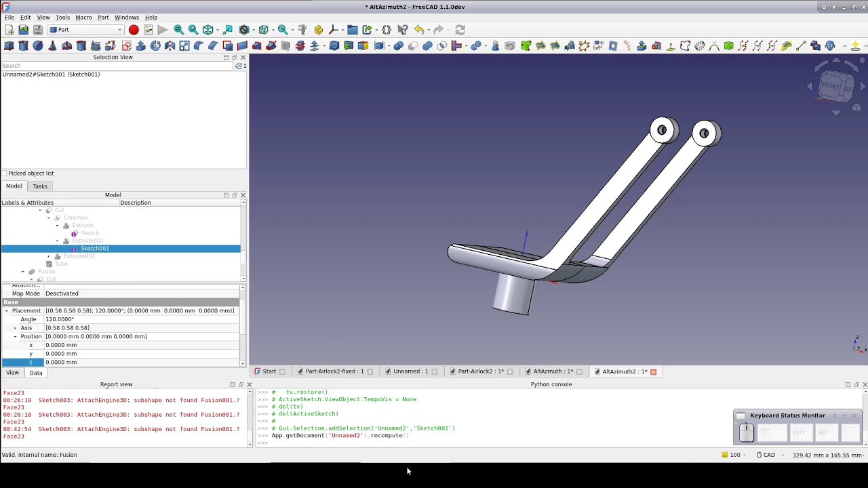
Task: Switch to the View property tab
Action: (x=12, y=373)
